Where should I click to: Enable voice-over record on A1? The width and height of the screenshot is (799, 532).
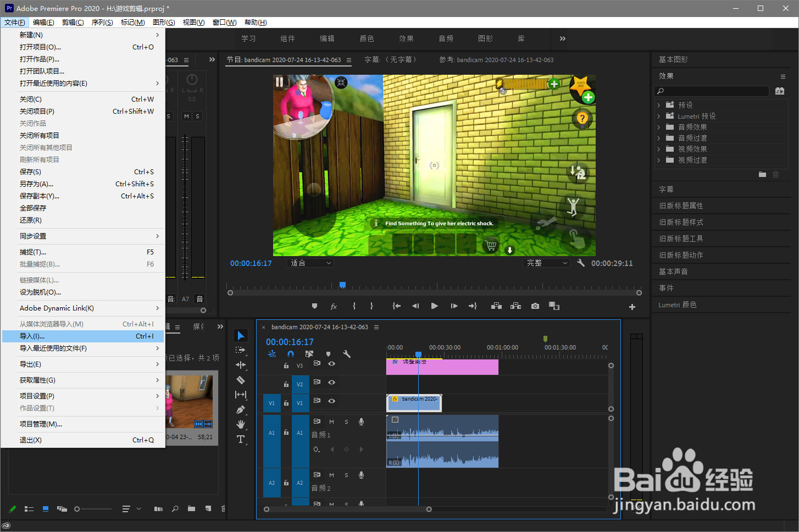pyautogui.click(x=361, y=422)
